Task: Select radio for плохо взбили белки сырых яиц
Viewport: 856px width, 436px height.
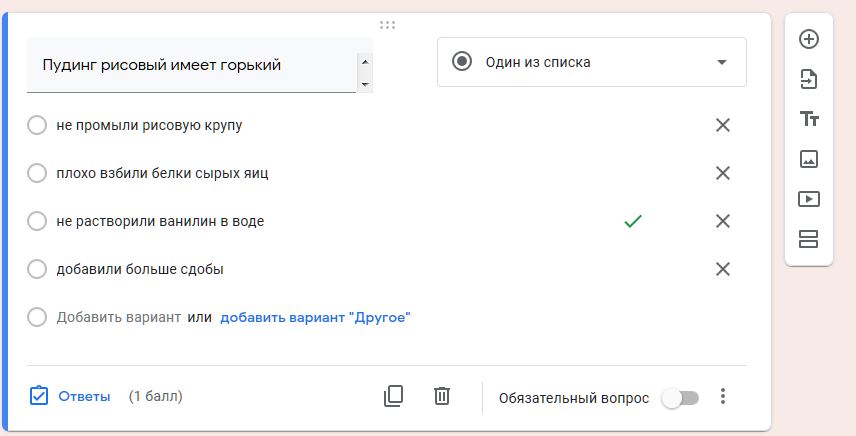Action: click(37, 173)
